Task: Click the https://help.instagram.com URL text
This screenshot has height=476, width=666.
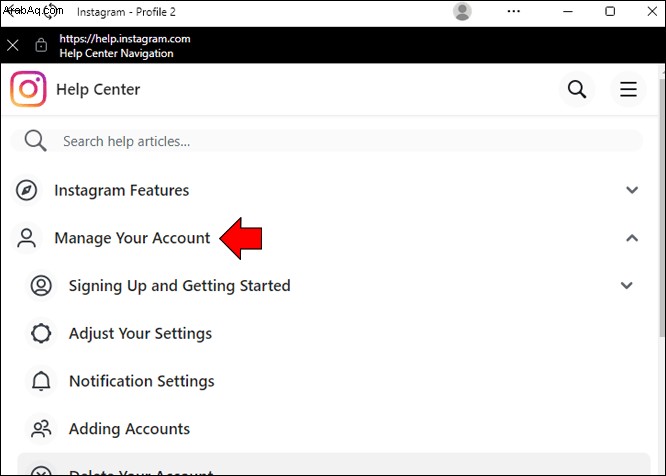Action: [124, 39]
